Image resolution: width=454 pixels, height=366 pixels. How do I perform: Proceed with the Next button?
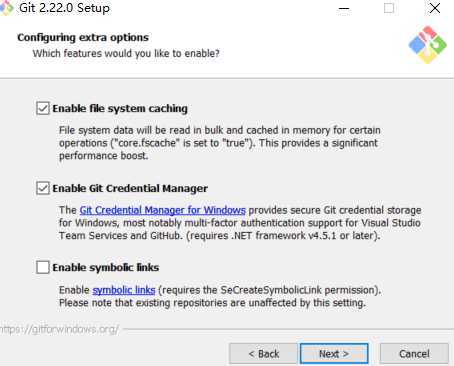pyautogui.click(x=334, y=354)
